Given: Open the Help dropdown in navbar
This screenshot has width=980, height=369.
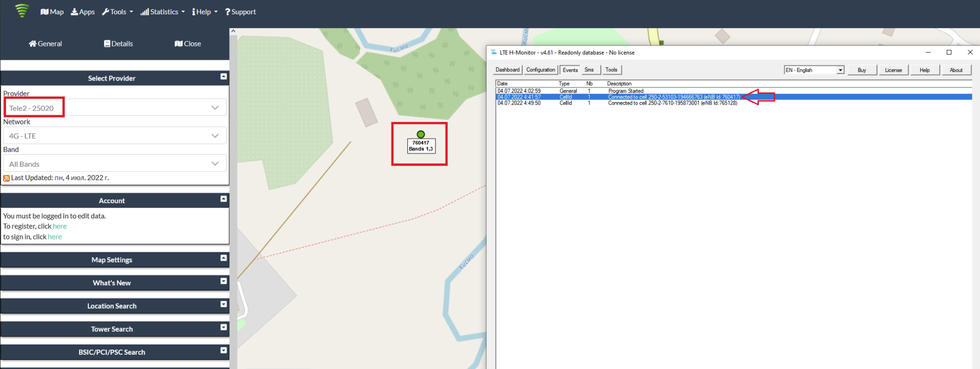Looking at the screenshot, I should (x=205, y=12).
